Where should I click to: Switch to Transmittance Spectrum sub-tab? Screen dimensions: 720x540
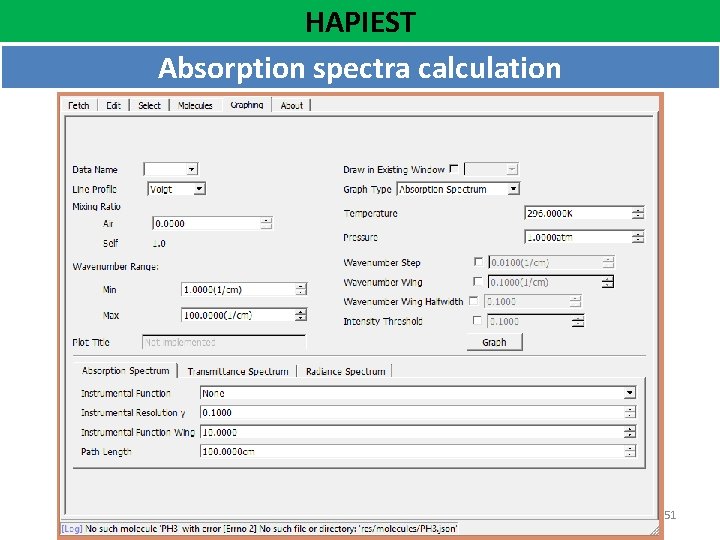click(238, 371)
